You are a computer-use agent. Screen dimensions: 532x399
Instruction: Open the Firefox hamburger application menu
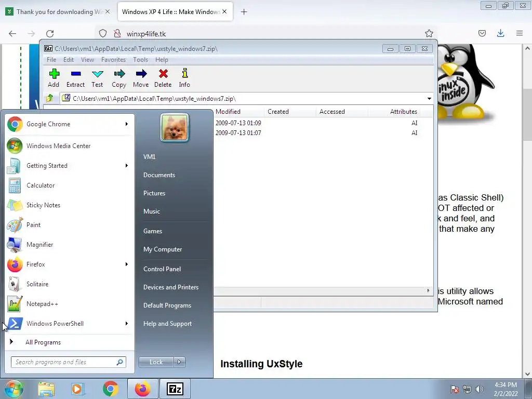520,33
